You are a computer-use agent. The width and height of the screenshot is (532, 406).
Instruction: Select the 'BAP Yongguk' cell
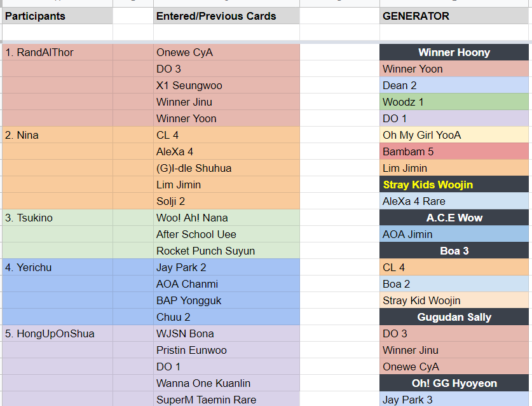[x=226, y=300]
